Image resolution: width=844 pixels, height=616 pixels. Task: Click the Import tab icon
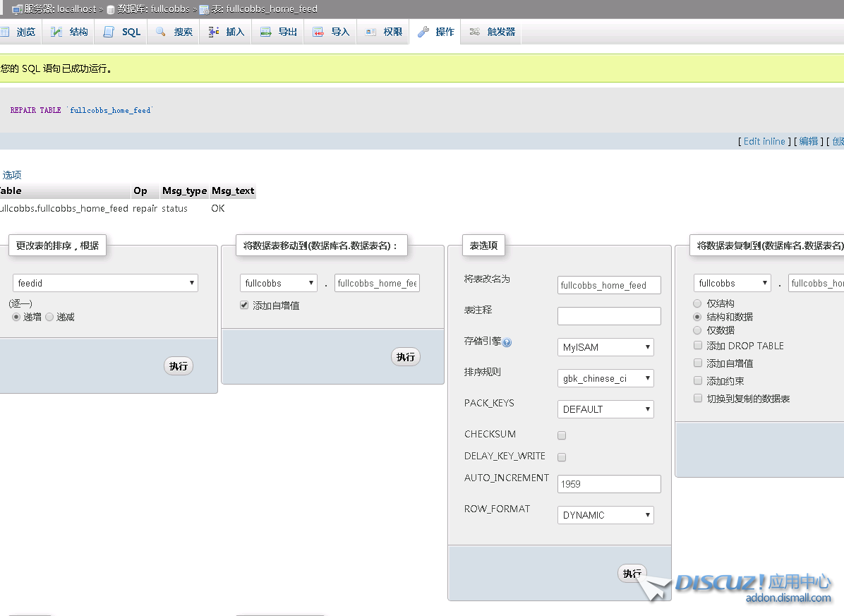(318, 32)
